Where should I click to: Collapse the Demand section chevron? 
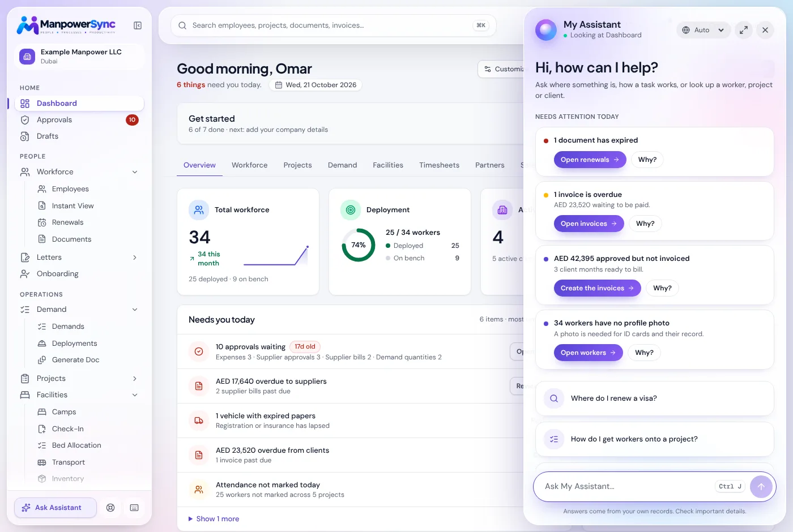coord(135,310)
